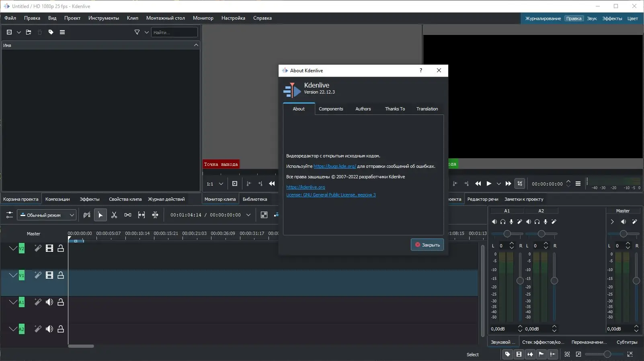
Task: Open A1 track effects wand icon
Action: tap(38, 302)
